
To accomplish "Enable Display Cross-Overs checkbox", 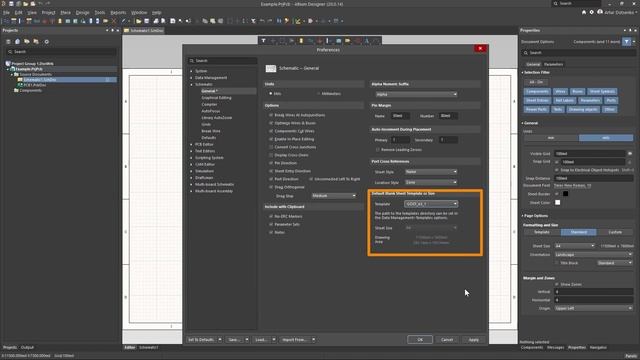I will click(x=271, y=155).
